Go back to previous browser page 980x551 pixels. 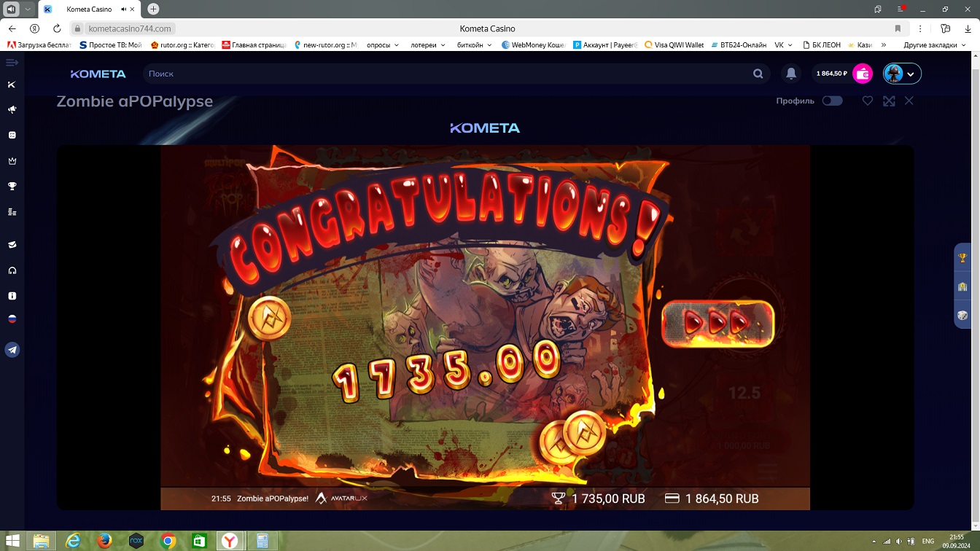click(12, 28)
